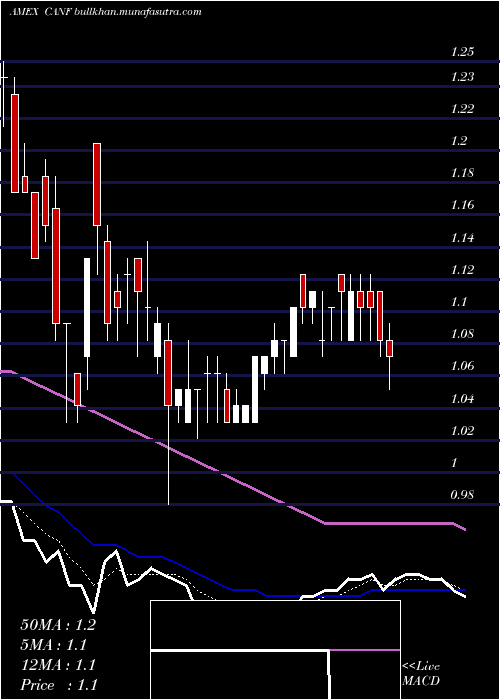Click the 1.16 price axis label
Image resolution: width=500 pixels, height=700 pixels.
[x=462, y=205]
